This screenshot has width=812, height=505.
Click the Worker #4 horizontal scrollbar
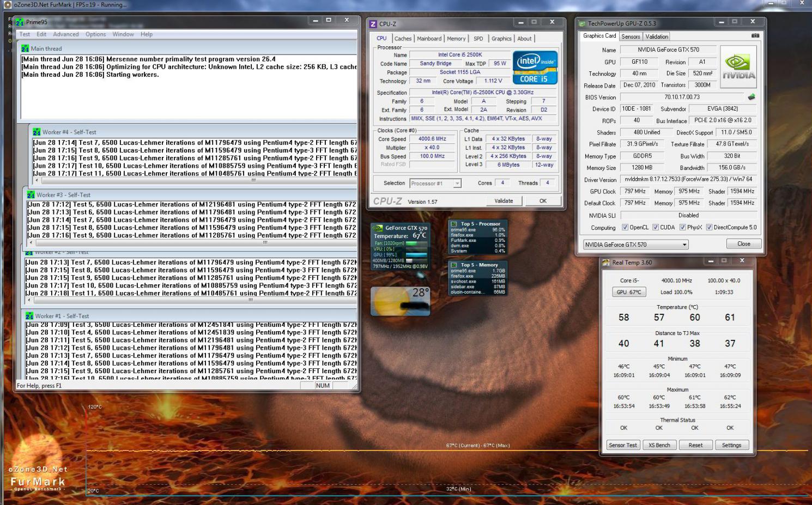(195, 180)
